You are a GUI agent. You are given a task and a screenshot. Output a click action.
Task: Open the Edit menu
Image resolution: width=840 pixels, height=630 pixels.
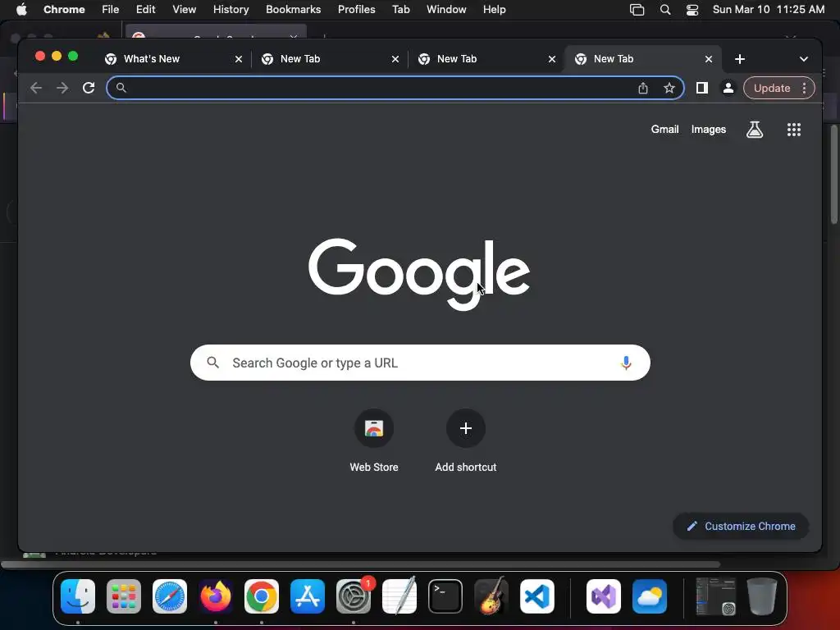(146, 10)
